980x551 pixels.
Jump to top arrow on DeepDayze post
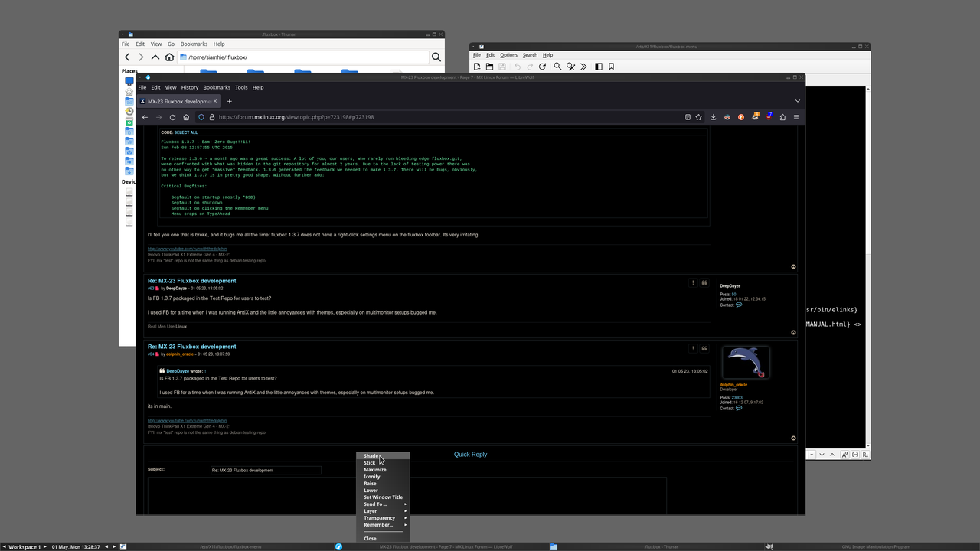pyautogui.click(x=793, y=333)
